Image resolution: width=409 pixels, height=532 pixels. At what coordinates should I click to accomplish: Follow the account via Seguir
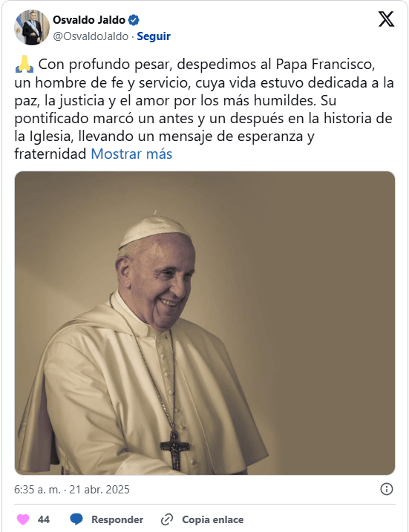pyautogui.click(x=154, y=36)
